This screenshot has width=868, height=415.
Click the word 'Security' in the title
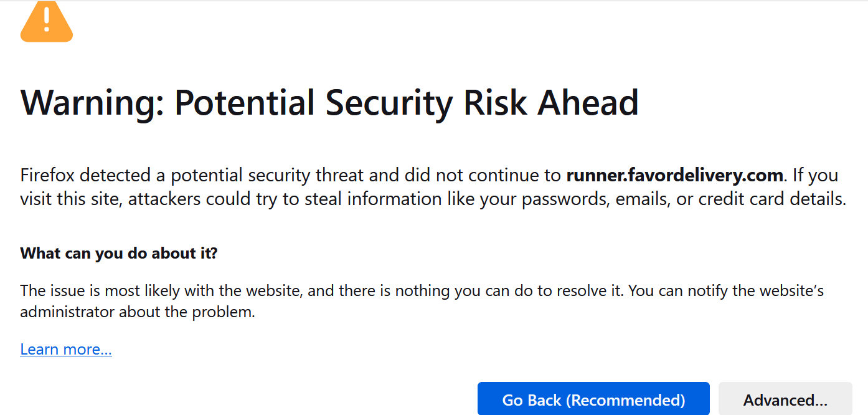pos(389,103)
